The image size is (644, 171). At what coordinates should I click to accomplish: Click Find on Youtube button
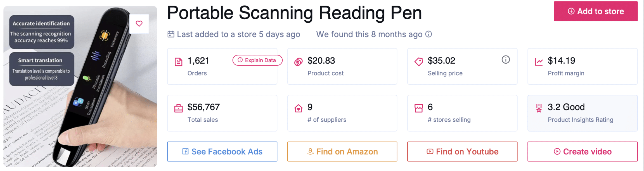(462, 152)
